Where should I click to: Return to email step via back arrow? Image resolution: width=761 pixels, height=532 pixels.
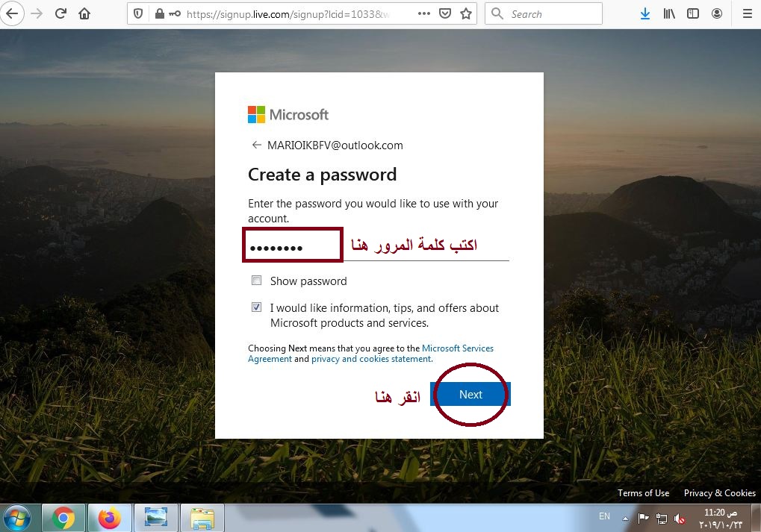click(x=256, y=145)
